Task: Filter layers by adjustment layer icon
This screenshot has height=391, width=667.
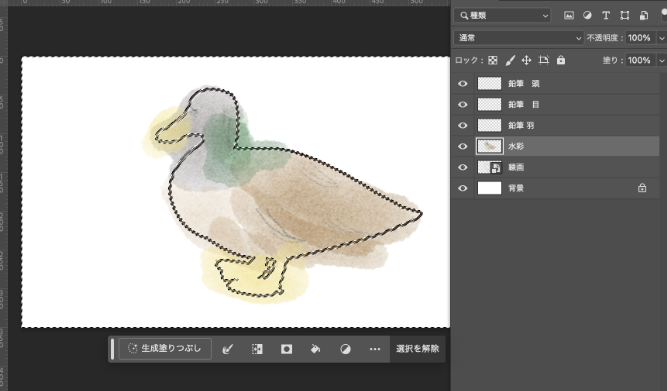Action: (587, 16)
